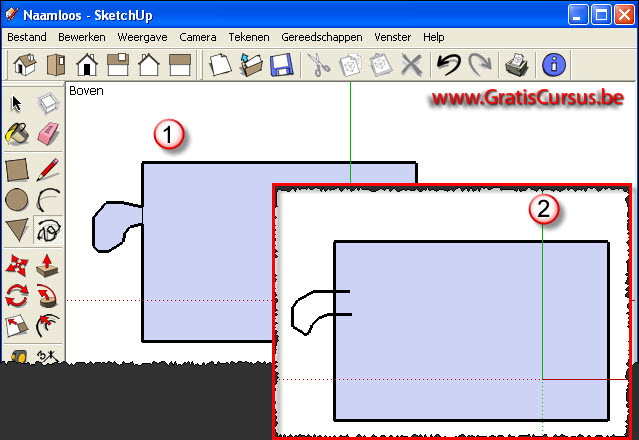The width and height of the screenshot is (639, 440).
Task: Save with the floppy disk icon
Action: pyautogui.click(x=282, y=64)
